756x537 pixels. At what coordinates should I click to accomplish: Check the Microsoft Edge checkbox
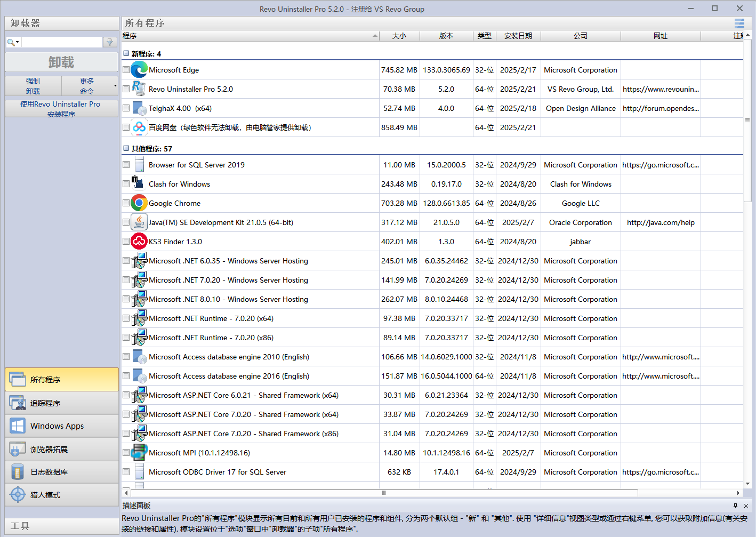126,70
